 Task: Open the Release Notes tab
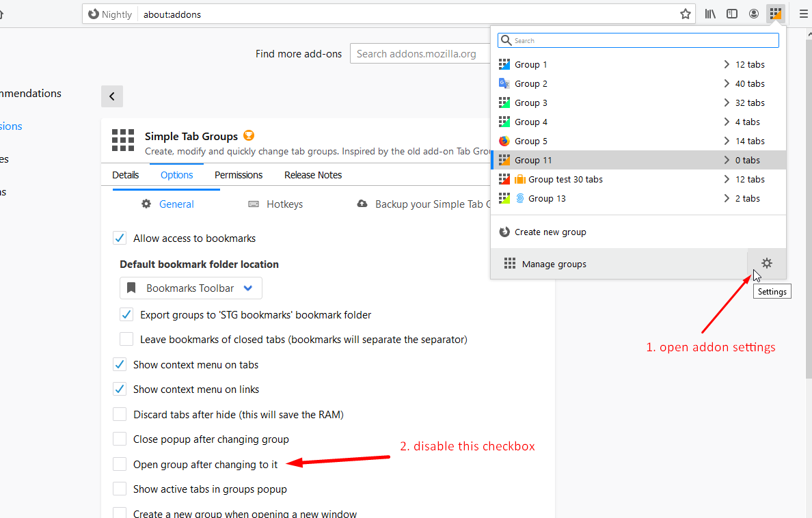(x=313, y=175)
